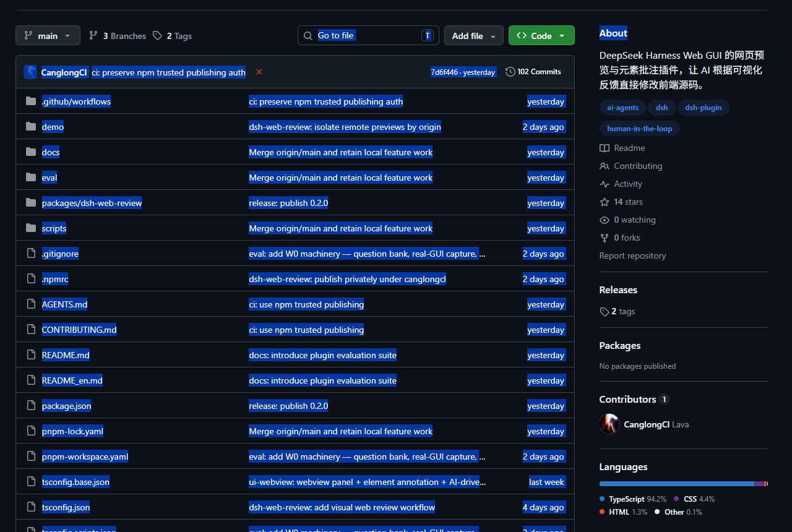Click the HTML 1.3% language label
The image size is (792, 532).
coord(622,512)
